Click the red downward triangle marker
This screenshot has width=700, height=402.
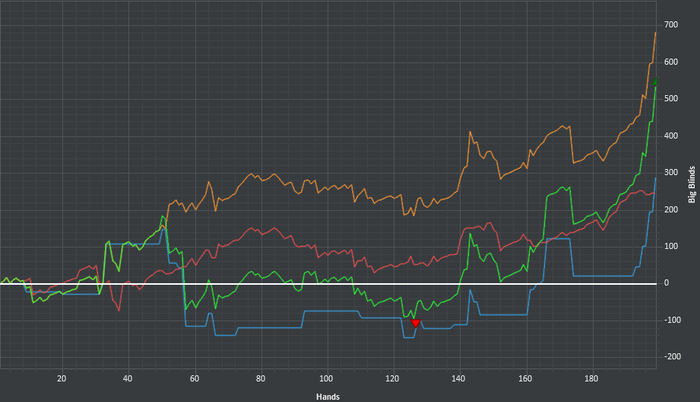415,323
